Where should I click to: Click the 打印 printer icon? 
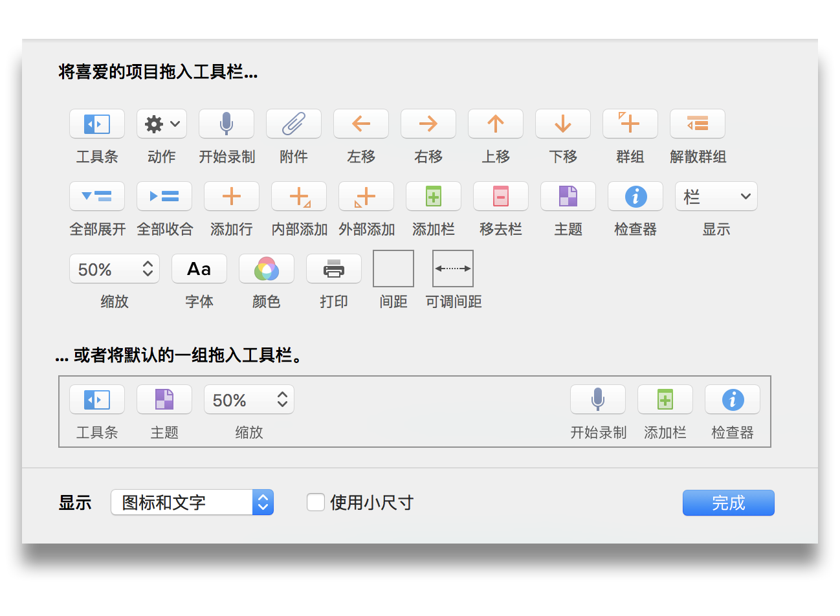click(334, 269)
